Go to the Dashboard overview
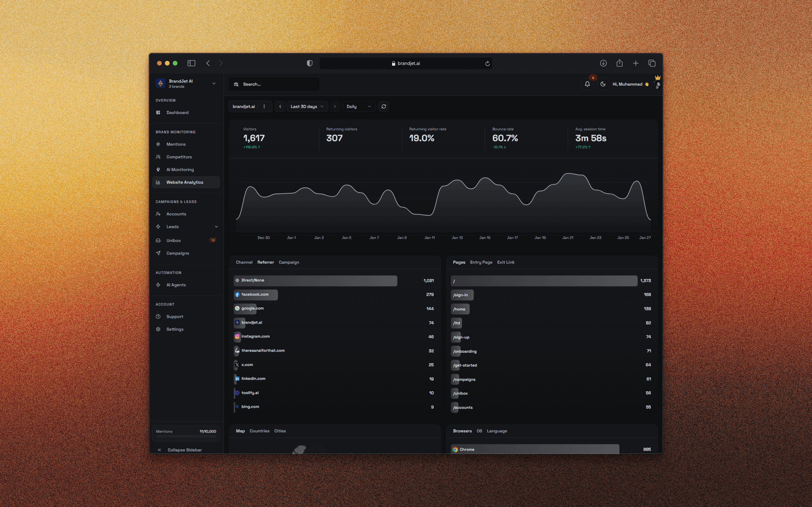 pos(178,112)
